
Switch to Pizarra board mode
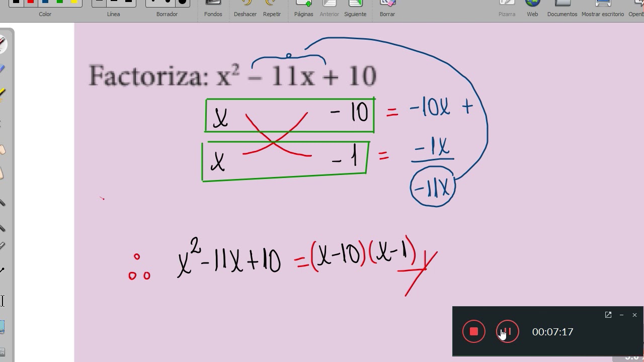pyautogui.click(x=507, y=9)
